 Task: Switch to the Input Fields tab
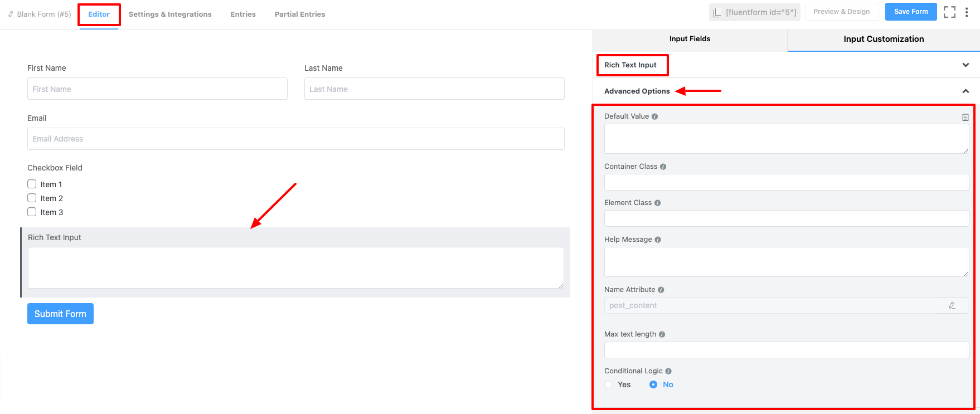tap(690, 39)
